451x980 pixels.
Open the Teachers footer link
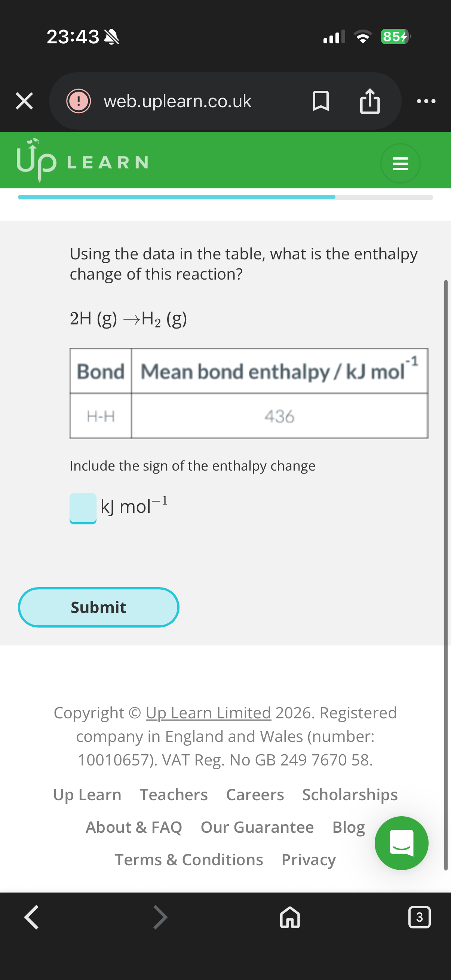click(x=174, y=795)
